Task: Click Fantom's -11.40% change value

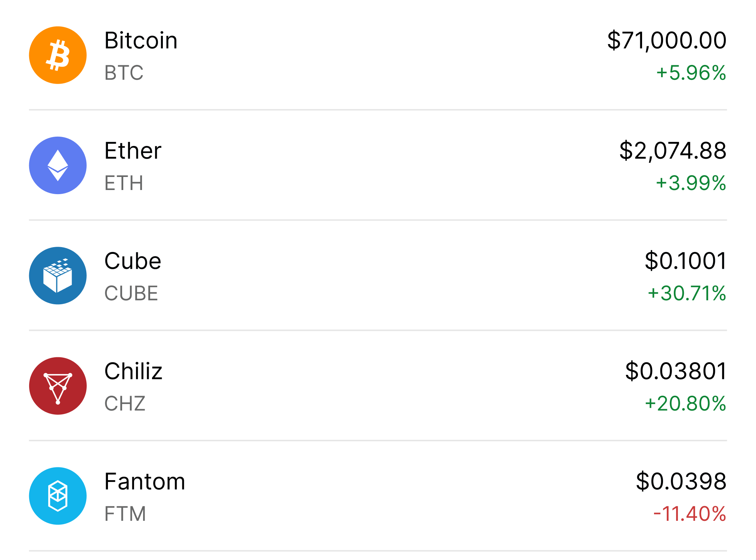Action: click(x=690, y=514)
